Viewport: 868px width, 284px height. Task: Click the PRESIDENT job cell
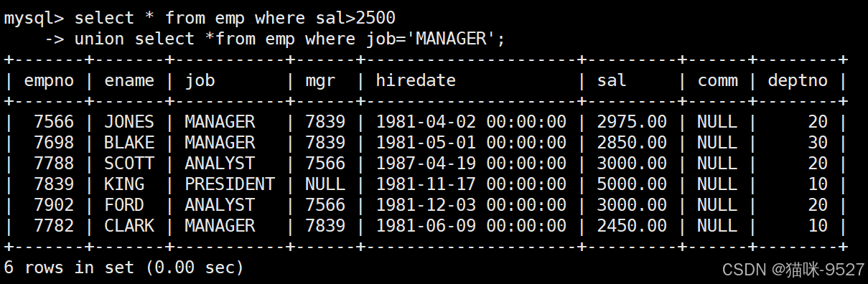click(x=230, y=184)
